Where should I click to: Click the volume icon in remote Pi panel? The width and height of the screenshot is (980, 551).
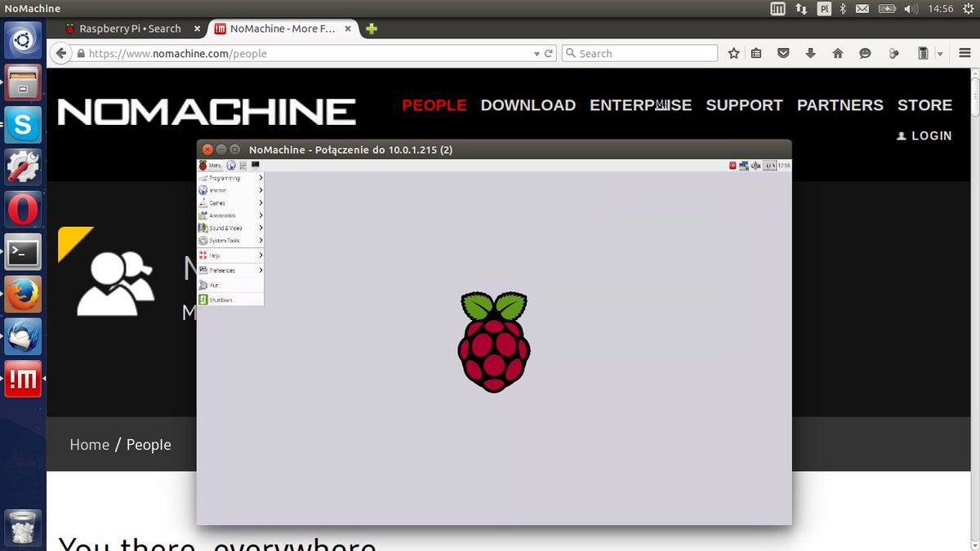click(x=756, y=166)
